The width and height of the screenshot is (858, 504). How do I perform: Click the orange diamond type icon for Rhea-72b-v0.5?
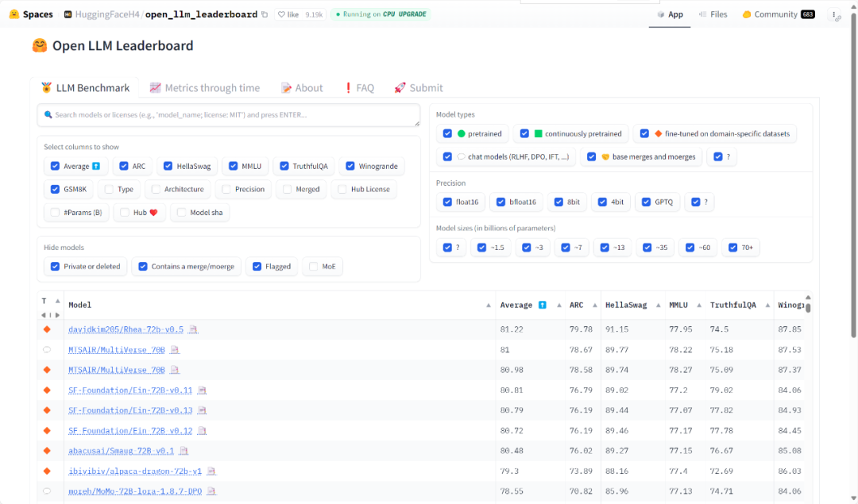[x=47, y=329]
